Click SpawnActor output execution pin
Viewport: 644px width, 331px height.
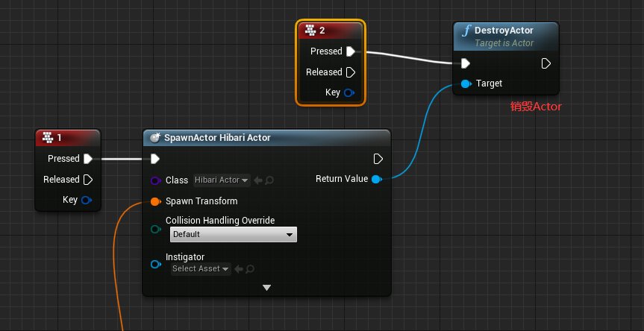tap(378, 159)
